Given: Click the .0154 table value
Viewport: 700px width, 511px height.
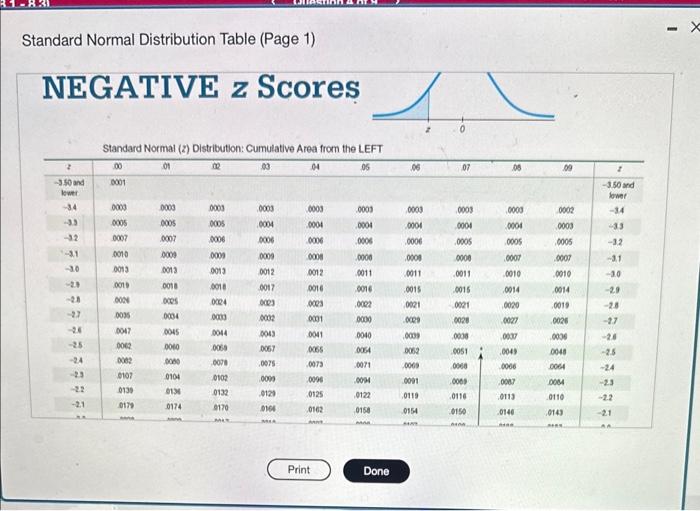Looking at the screenshot, I should pyautogui.click(x=410, y=411).
